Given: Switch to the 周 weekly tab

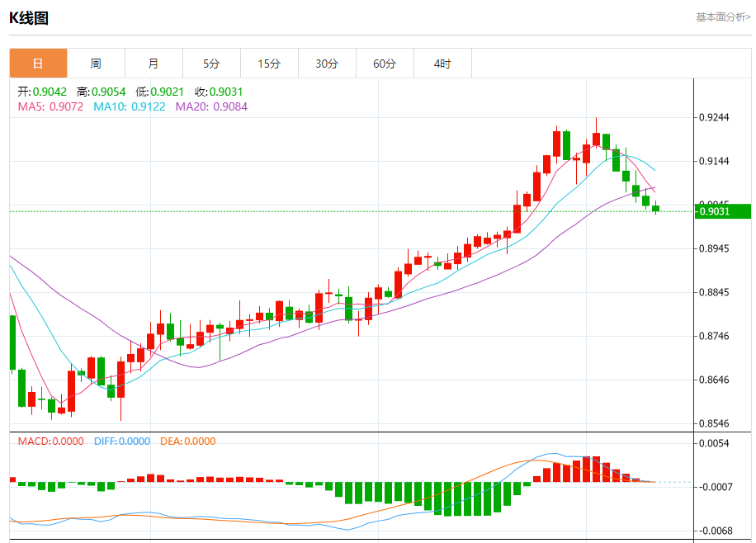Looking at the screenshot, I should (96, 64).
